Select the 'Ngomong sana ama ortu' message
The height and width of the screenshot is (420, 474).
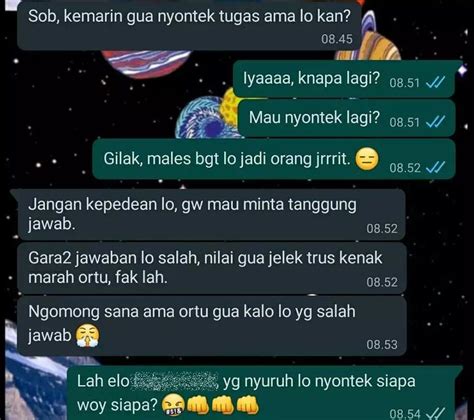pos(211,326)
